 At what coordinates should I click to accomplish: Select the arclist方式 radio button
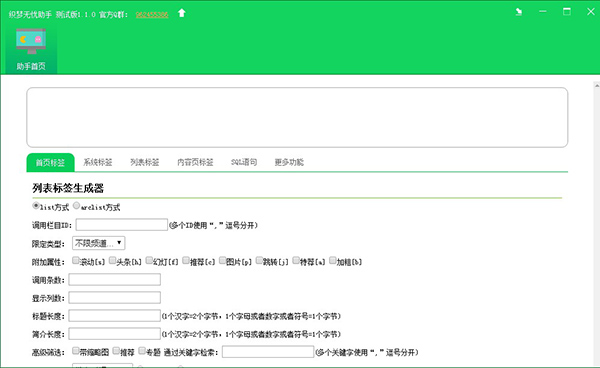77,206
